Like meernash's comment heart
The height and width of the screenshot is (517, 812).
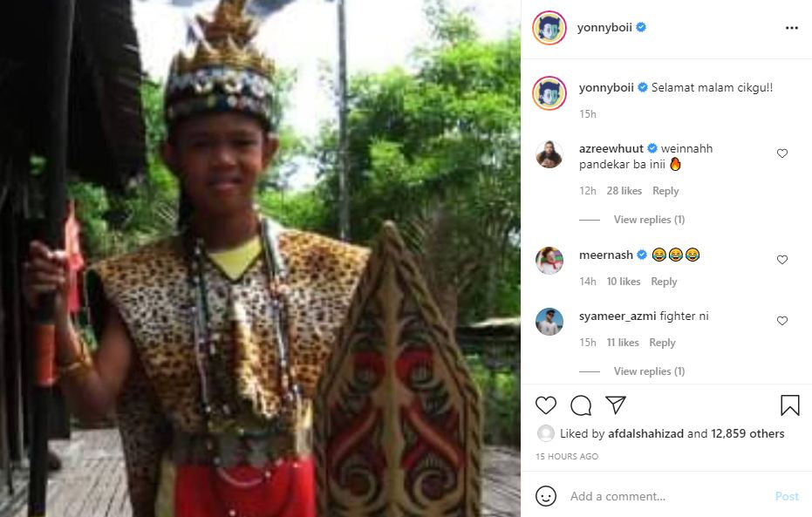click(782, 260)
